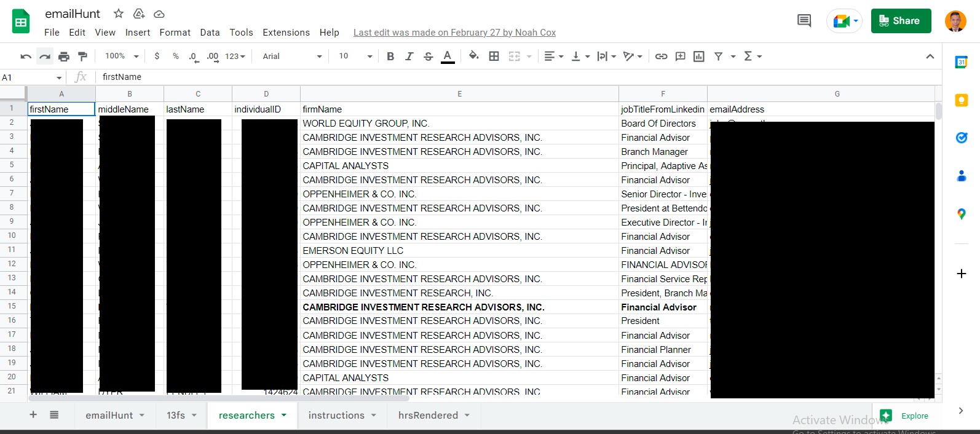The height and width of the screenshot is (434, 980).
Task: Get add-ons plus icon in side panel
Action: [962, 274]
